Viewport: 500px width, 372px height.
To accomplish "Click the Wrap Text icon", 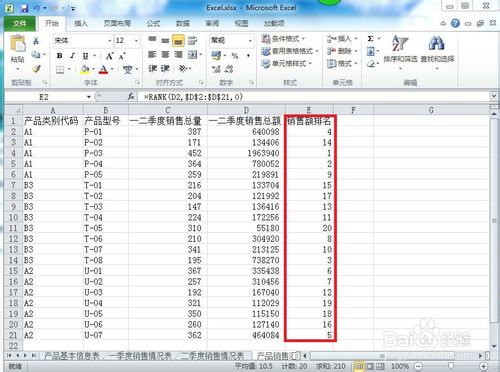I will point(192,40).
